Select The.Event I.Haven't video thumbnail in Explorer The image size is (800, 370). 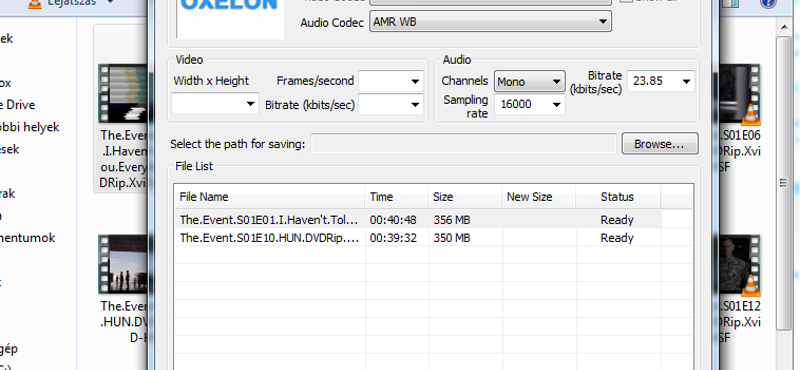tap(123, 93)
